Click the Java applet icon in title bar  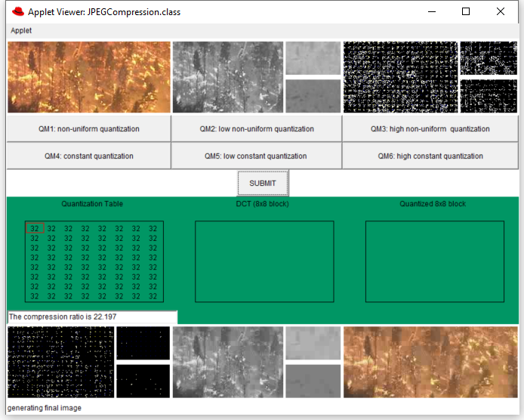click(18, 12)
